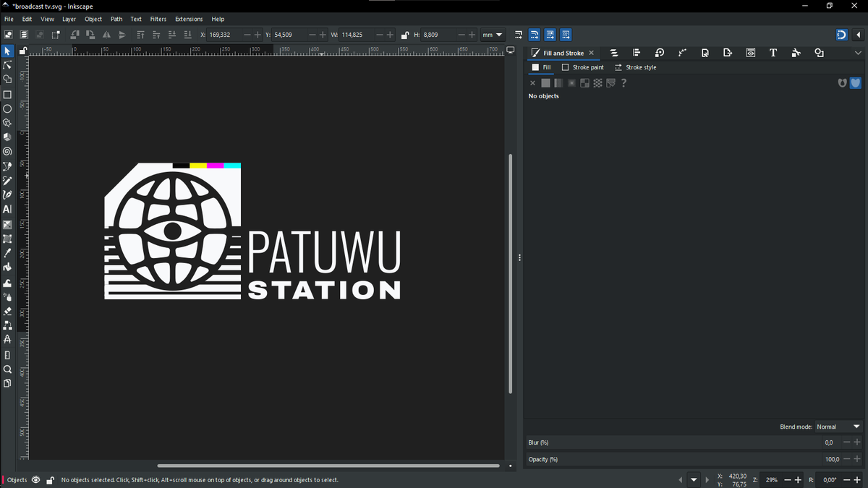Flip selection vertically
This screenshot has height=488, width=868.
point(122,35)
